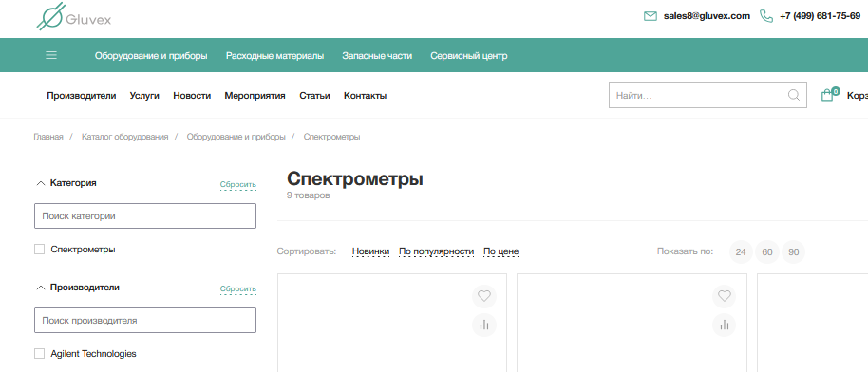The width and height of the screenshot is (868, 372).
Task: Focus the Поиск производителя field
Action: (145, 321)
